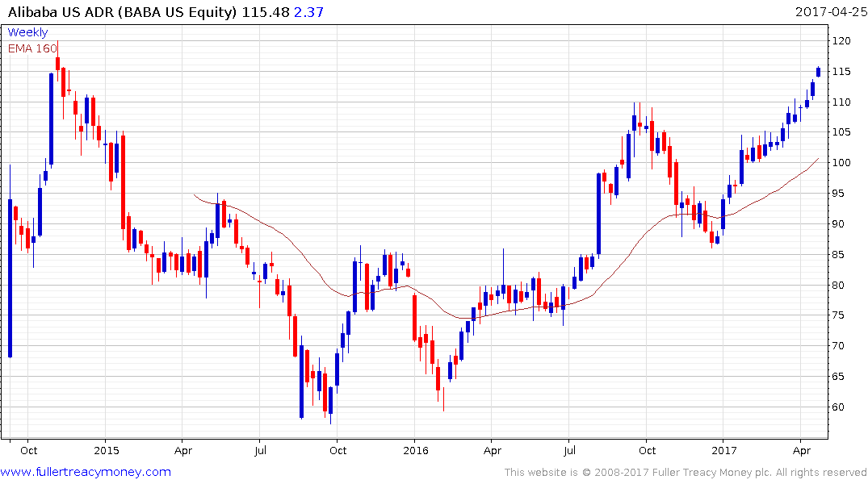Select the chart title 'Alibaba US ADR (BABA US Equity)'
Image resolution: width=868 pixels, height=484 pixels.
pyautogui.click(x=123, y=12)
